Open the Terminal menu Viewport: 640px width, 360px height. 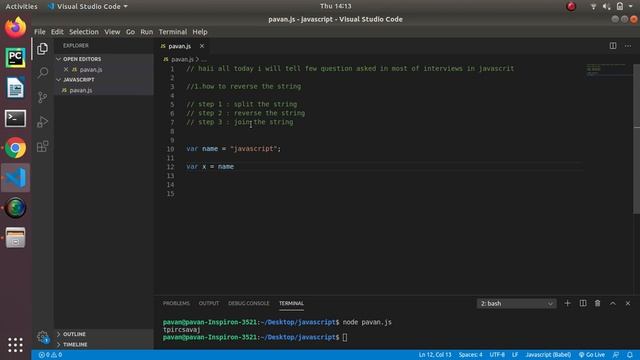[173, 32]
